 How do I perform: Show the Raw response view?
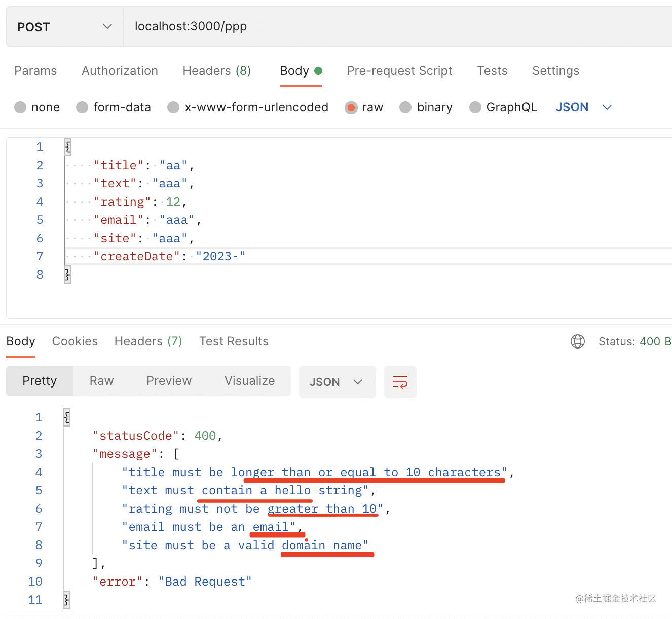click(101, 381)
